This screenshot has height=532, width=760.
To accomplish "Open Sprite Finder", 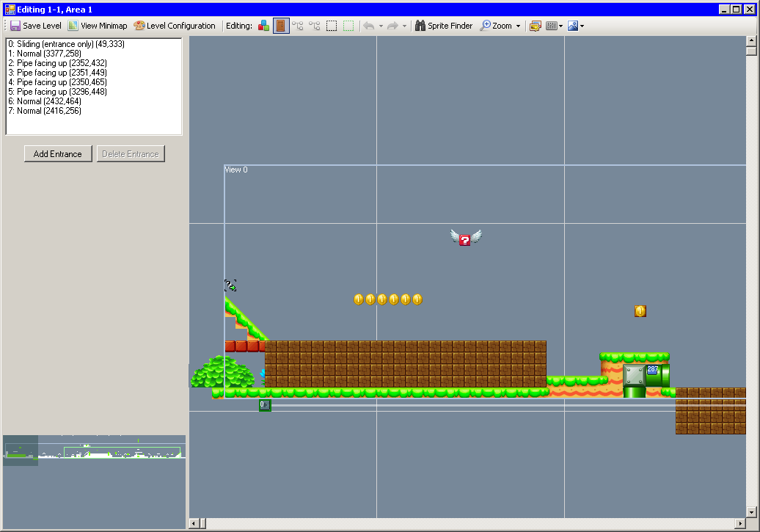I will click(x=444, y=26).
